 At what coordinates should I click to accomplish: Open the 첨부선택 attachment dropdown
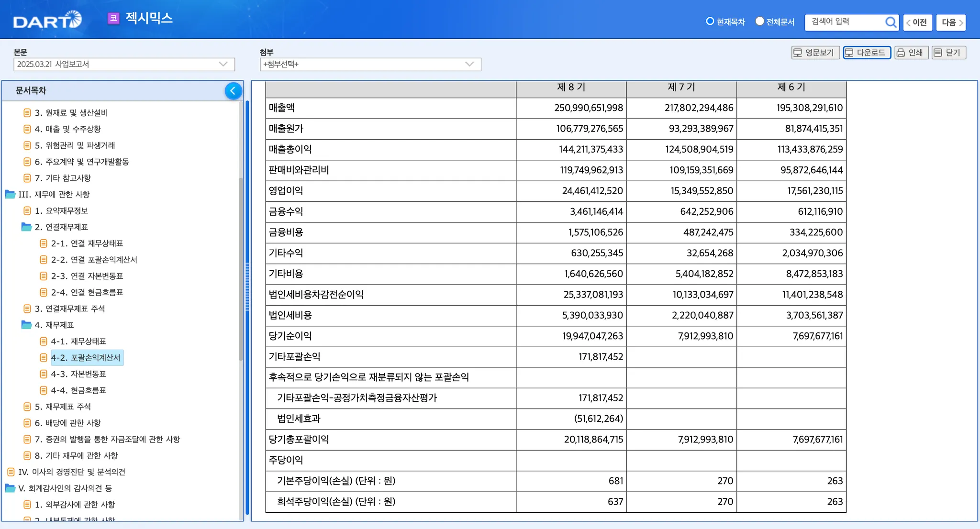[370, 64]
